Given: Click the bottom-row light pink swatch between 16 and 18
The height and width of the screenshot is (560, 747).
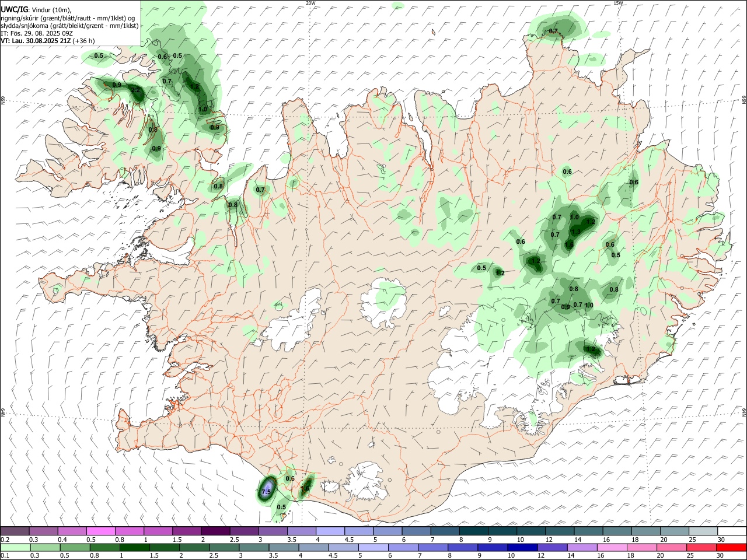Looking at the screenshot, I should point(612,547).
